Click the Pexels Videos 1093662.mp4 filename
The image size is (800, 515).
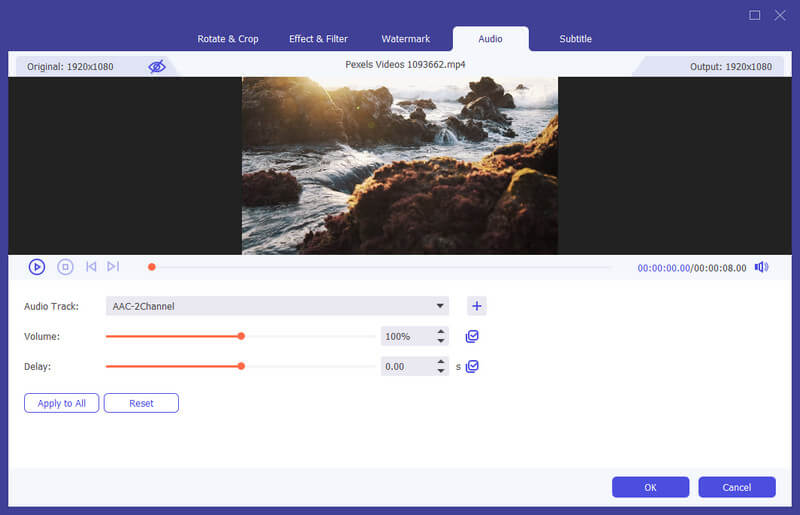405,64
